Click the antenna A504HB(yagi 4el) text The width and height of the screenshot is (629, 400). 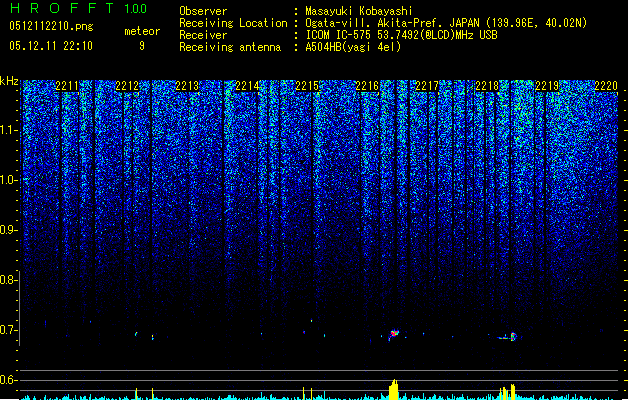(x=353, y=47)
